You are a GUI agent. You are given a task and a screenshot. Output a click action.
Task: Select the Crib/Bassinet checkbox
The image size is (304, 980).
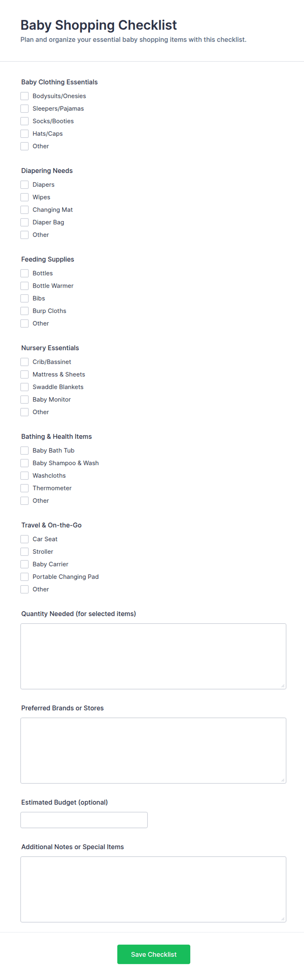coord(25,362)
